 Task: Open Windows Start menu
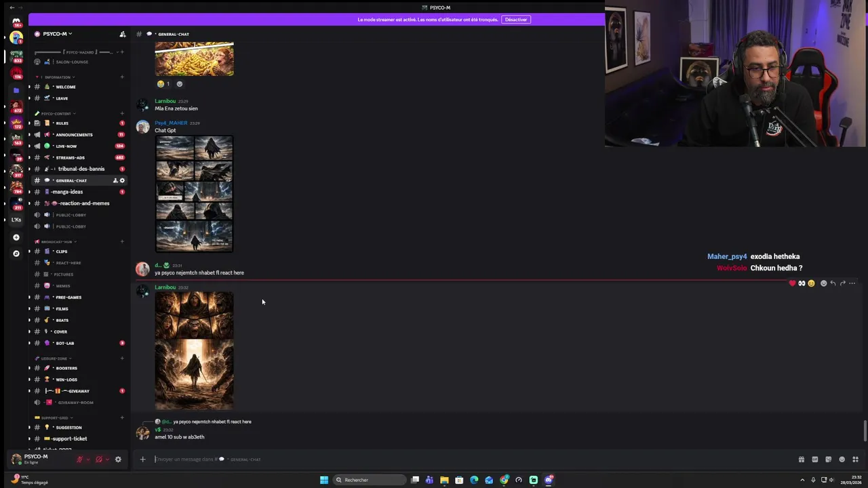tap(324, 480)
